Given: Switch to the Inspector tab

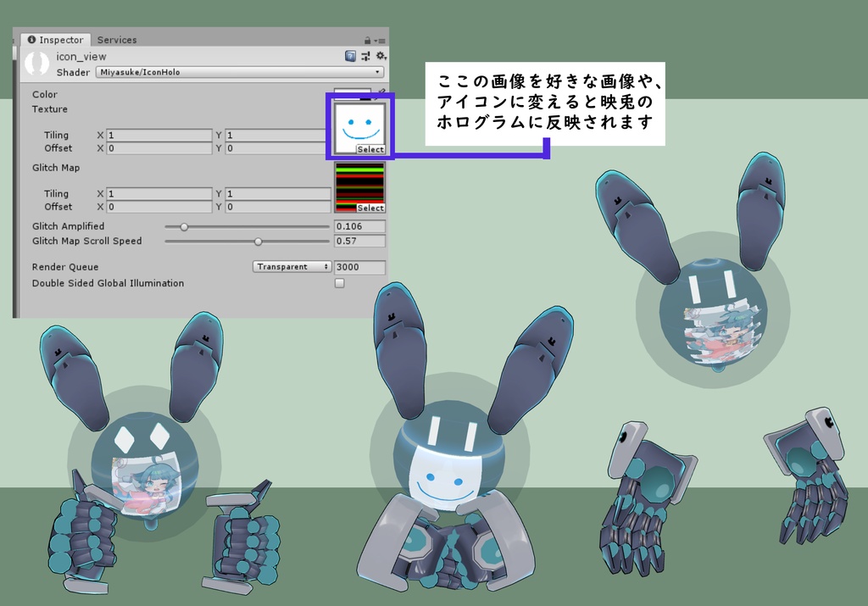Looking at the screenshot, I should 57,40.
